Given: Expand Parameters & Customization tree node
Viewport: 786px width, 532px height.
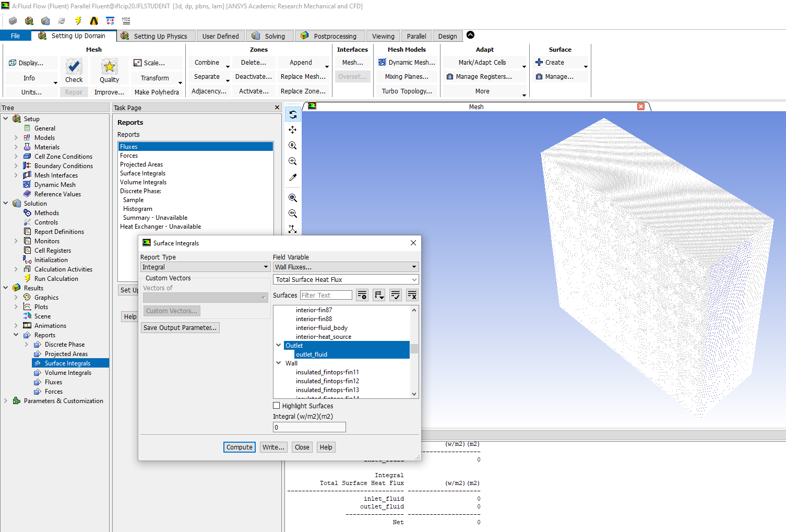Looking at the screenshot, I should point(6,400).
